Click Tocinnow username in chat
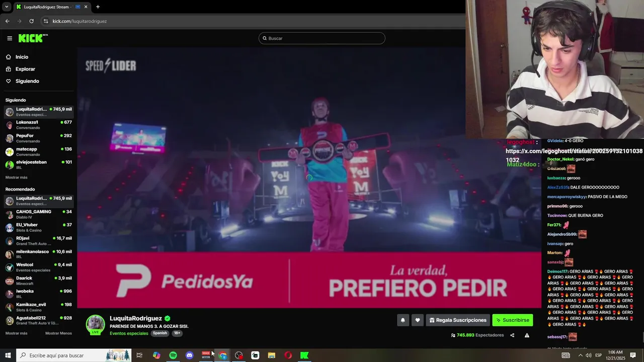This screenshot has width=644, height=362. coord(557,215)
